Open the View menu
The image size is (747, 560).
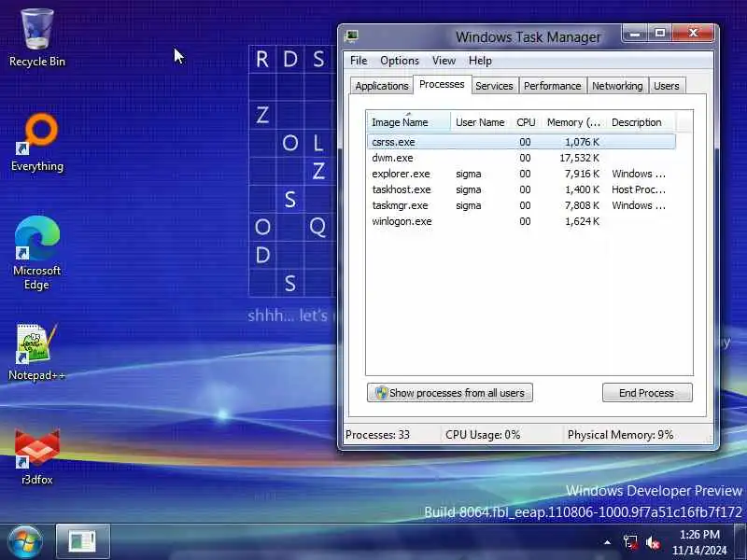point(444,61)
